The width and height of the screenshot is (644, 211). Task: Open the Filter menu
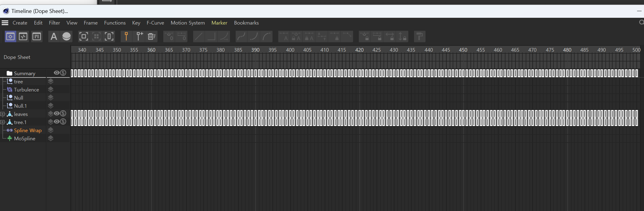(54, 23)
